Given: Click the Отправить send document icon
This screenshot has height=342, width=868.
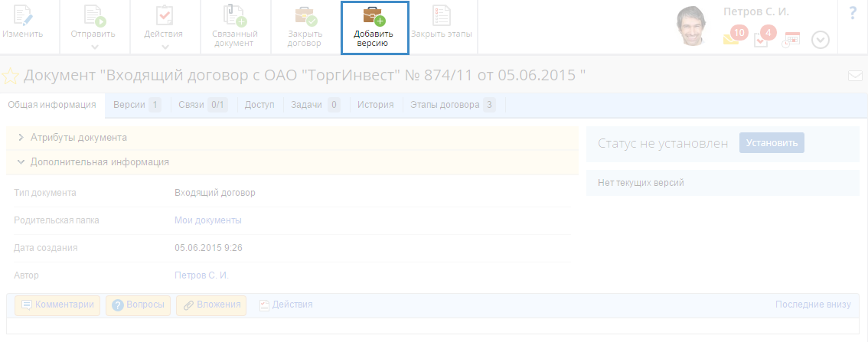Looking at the screenshot, I should [93, 15].
